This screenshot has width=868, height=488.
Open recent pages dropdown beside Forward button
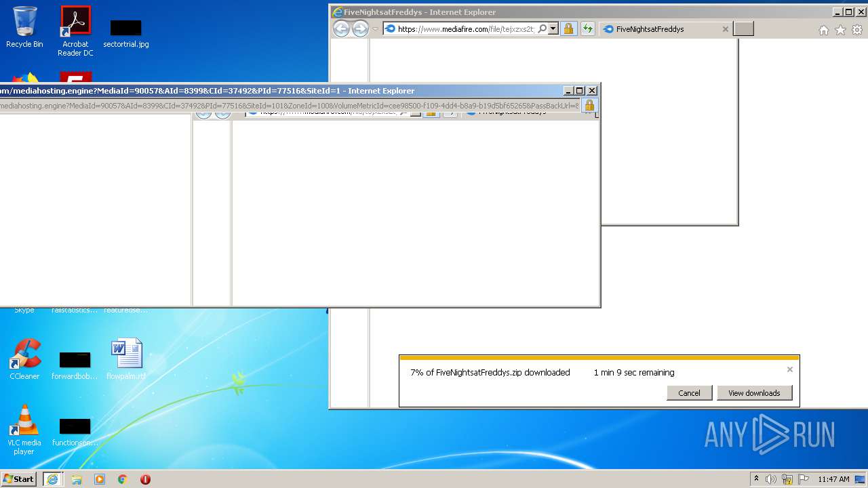pyautogui.click(x=375, y=29)
